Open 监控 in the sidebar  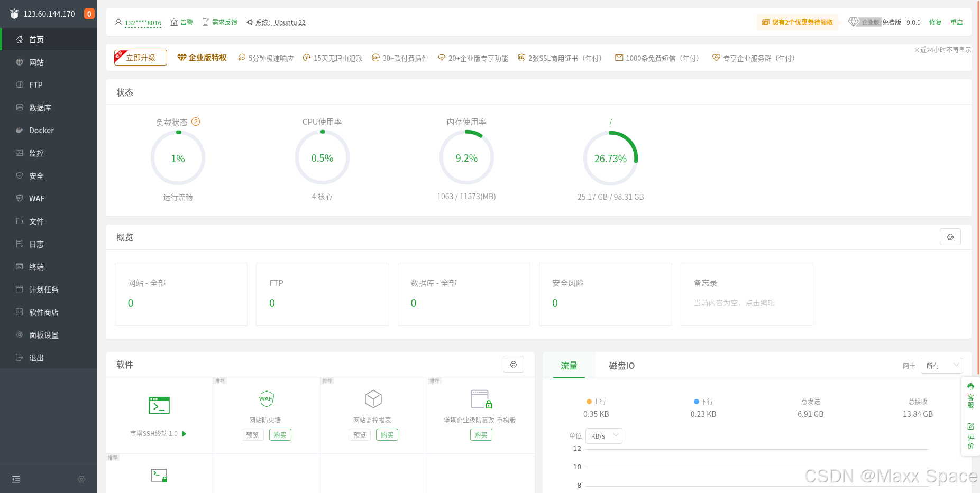click(49, 153)
